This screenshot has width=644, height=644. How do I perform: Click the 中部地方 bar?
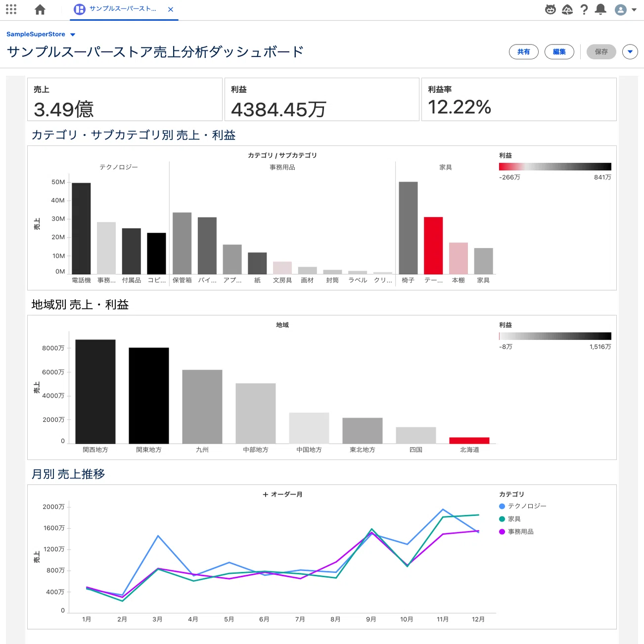point(256,414)
